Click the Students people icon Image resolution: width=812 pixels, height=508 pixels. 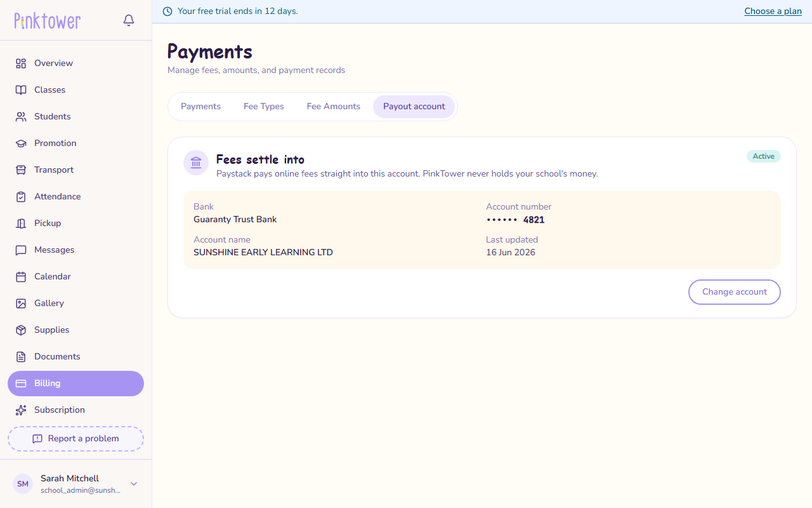pos(21,117)
